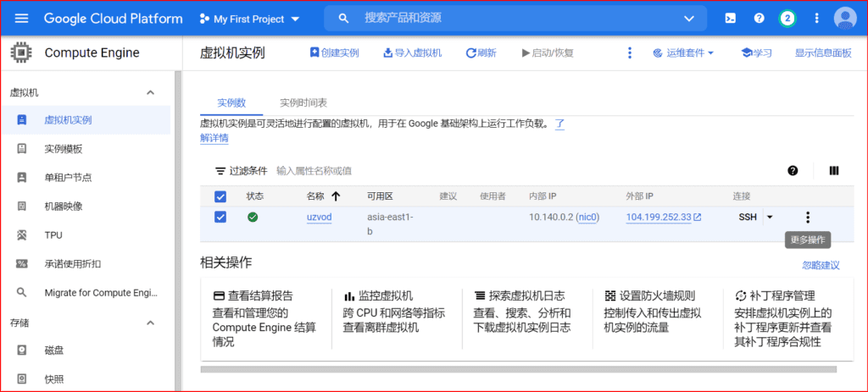Open header settings three-dot menu

(816, 19)
